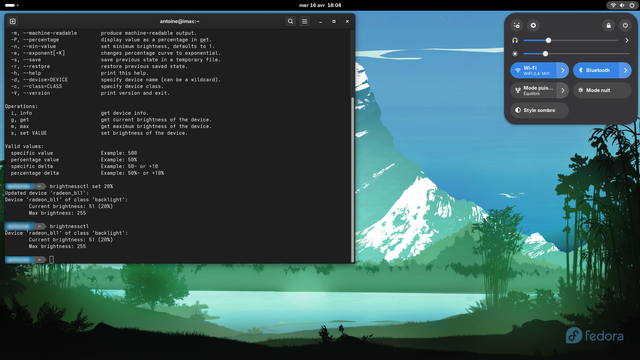
Task: Click the headphones volume icon
Action: tap(515, 40)
